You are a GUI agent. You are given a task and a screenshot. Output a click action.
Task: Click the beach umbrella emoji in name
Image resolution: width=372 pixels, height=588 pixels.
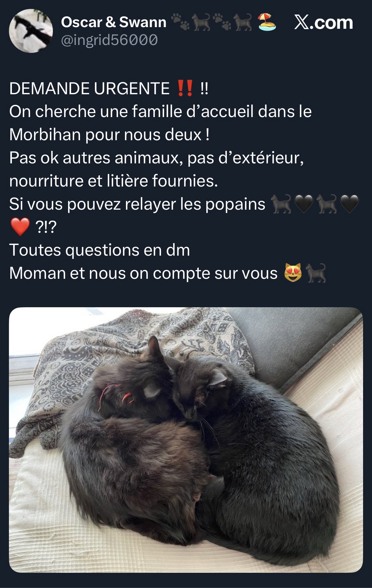[x=267, y=22]
